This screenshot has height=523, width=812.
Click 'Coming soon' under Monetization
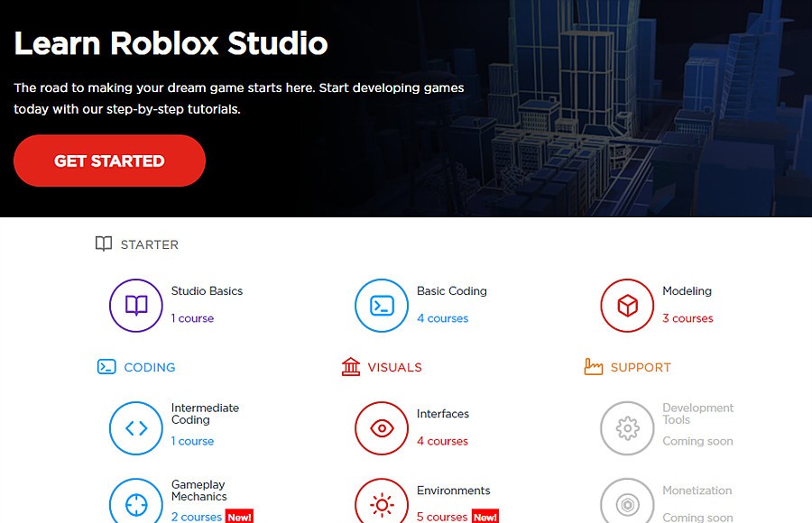(x=697, y=518)
